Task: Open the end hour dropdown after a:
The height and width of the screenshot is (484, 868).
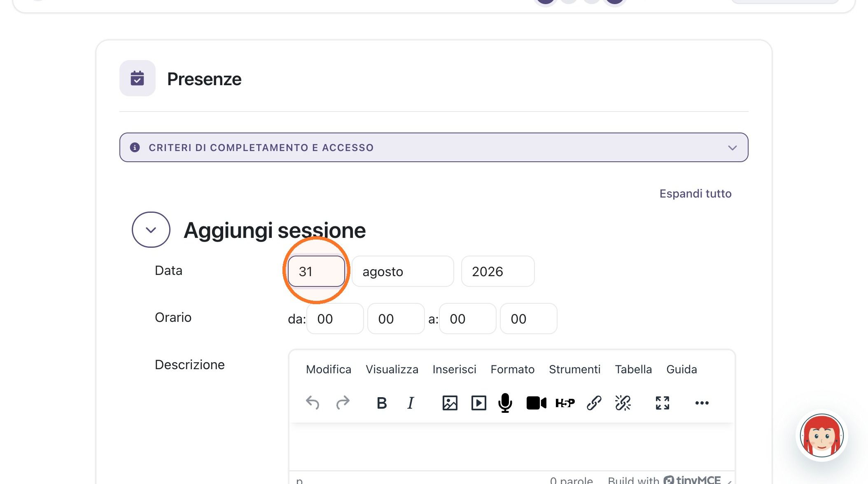Action: click(468, 319)
